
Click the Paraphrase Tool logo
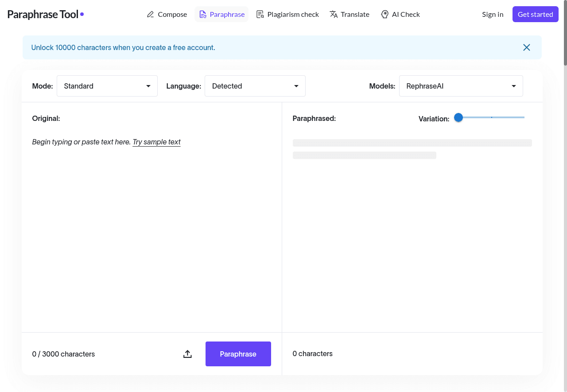tap(42, 14)
